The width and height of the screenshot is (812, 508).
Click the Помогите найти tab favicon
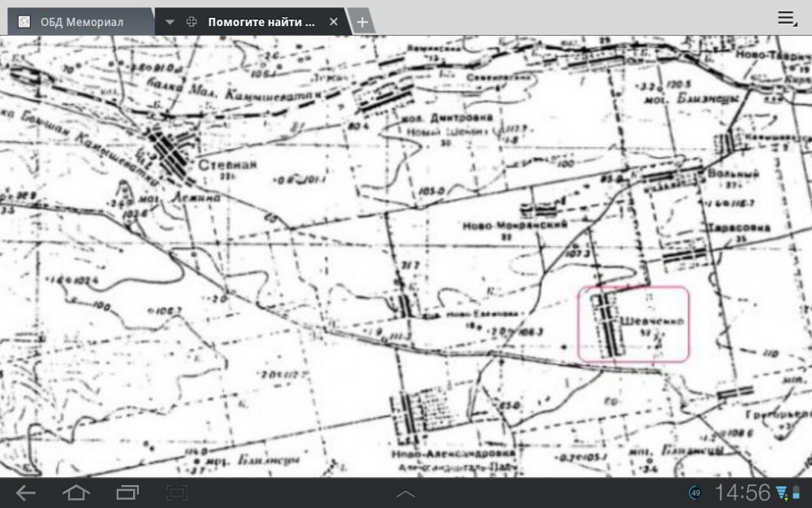[192, 22]
